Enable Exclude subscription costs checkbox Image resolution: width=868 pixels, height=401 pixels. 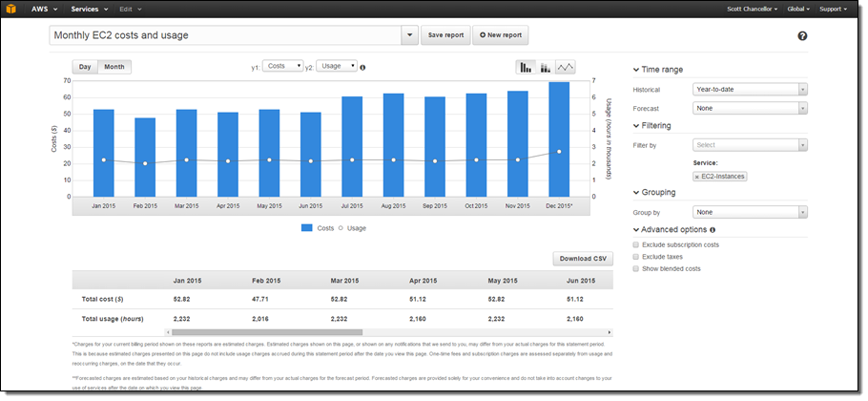tap(636, 245)
